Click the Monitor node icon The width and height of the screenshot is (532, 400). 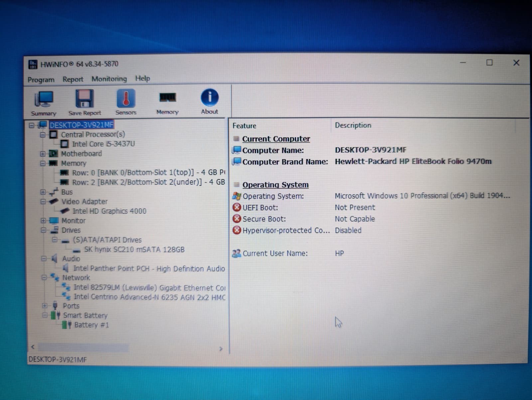point(54,221)
